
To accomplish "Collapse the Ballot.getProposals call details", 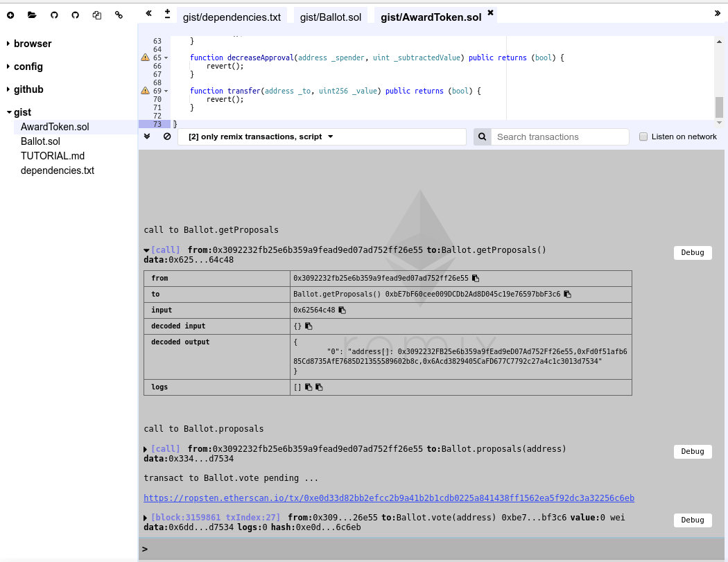I will point(146,251).
